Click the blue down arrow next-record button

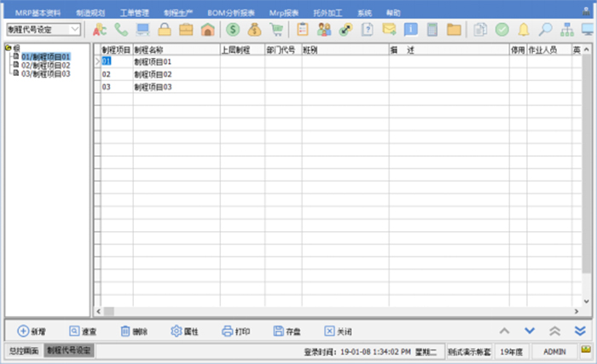pyautogui.click(x=529, y=331)
